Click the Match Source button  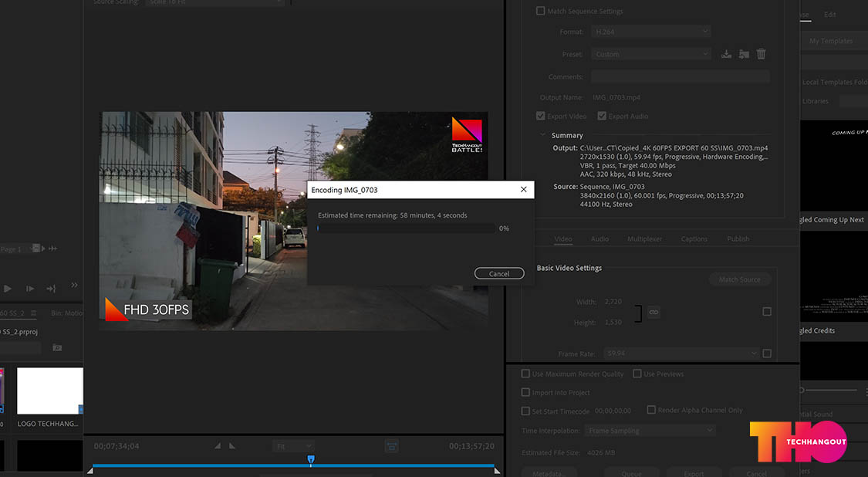coord(739,279)
